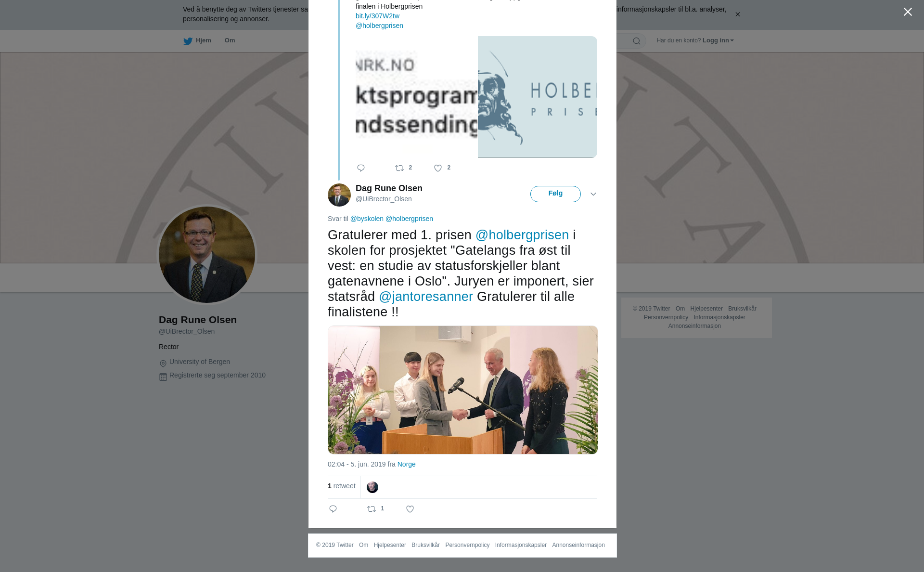This screenshot has width=924, height=572.
Task: Close the tweet overlay
Action: (908, 12)
